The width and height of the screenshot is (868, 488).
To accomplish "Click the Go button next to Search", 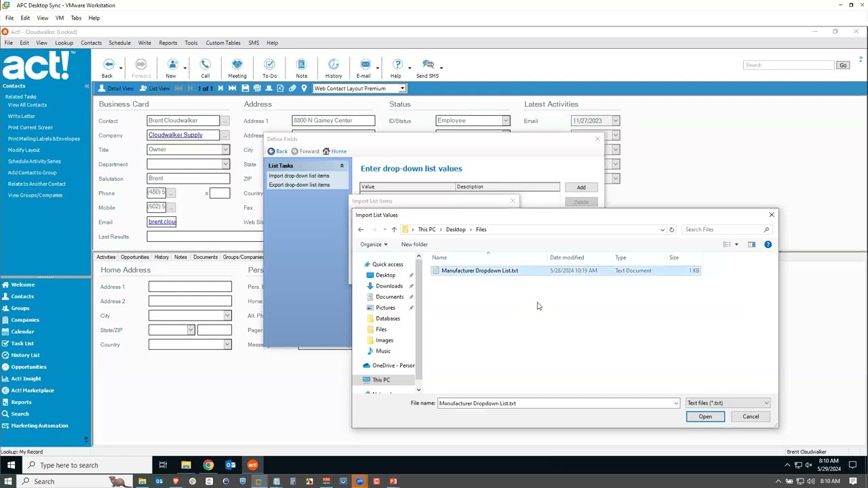I will pos(843,65).
